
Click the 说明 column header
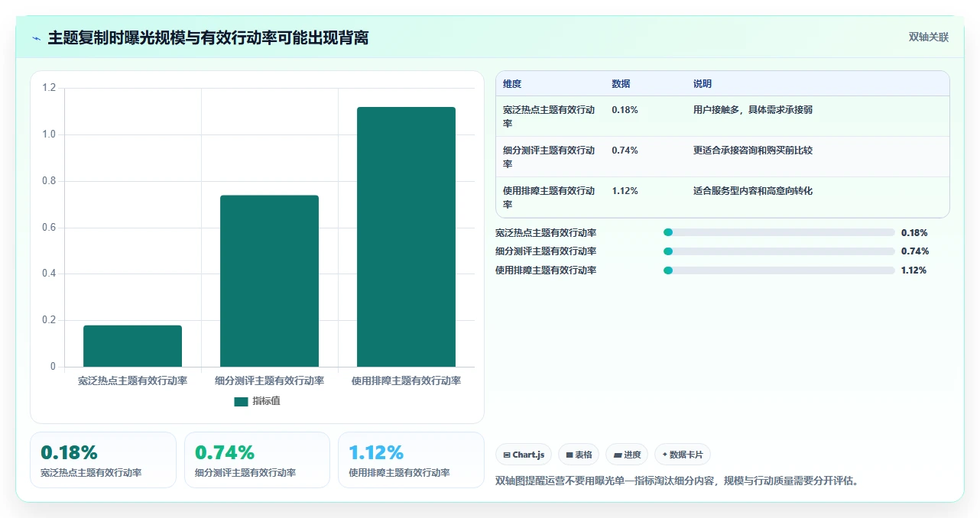pos(703,84)
